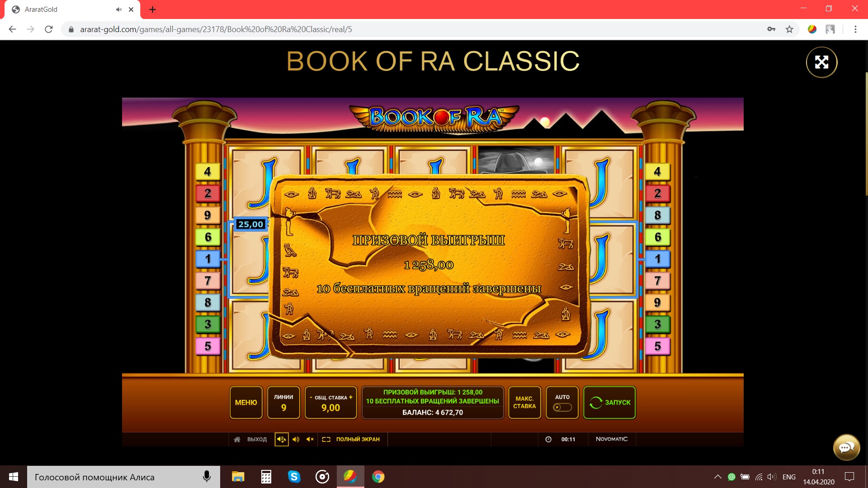This screenshot has width=868, height=488.
Task: Mute the AraratGold tab audio
Action: [x=118, y=9]
